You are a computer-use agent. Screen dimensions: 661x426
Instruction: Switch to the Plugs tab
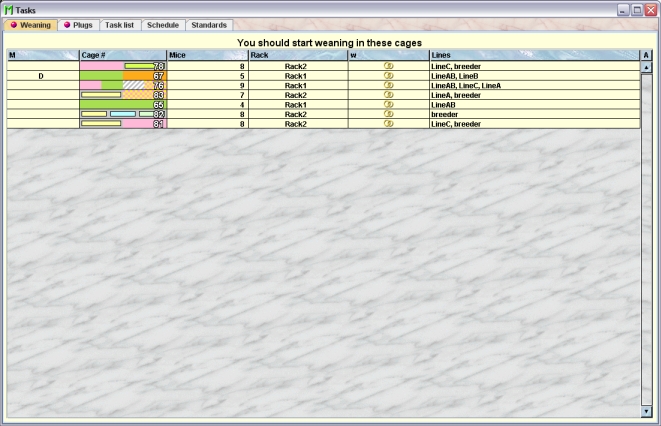pos(77,25)
